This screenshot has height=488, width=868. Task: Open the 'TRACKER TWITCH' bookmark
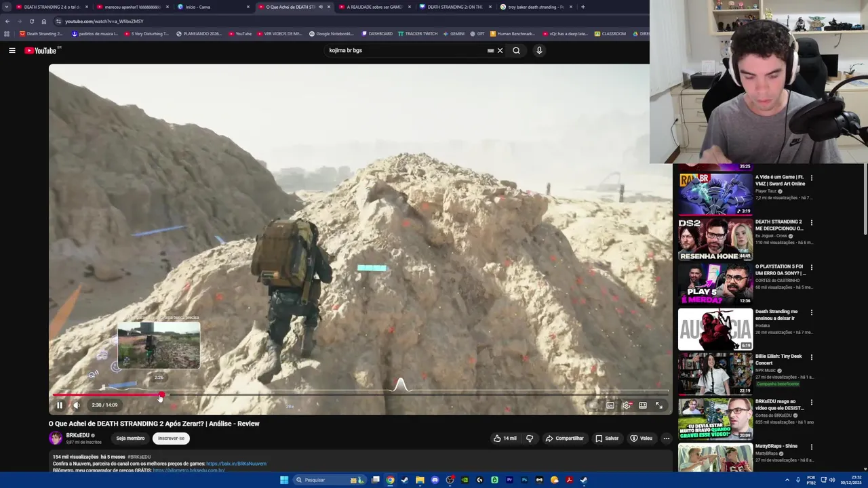418,33
